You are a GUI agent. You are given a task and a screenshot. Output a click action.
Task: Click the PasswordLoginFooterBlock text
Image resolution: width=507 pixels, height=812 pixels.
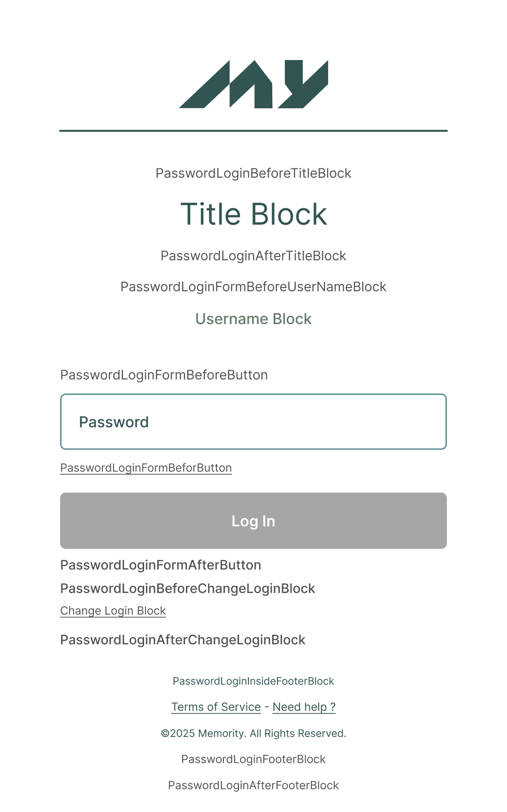(253, 759)
